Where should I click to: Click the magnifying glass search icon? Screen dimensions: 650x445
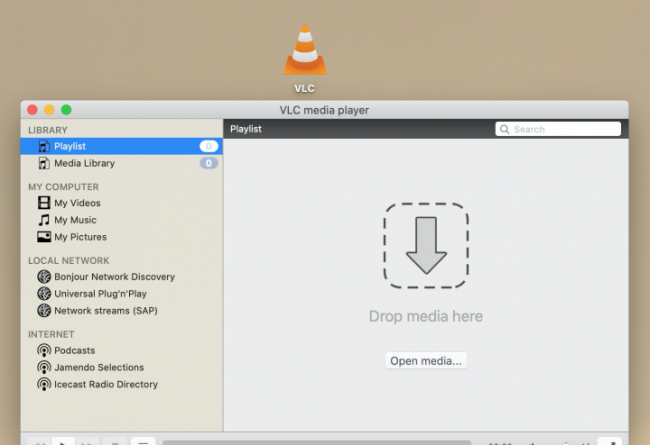click(504, 129)
